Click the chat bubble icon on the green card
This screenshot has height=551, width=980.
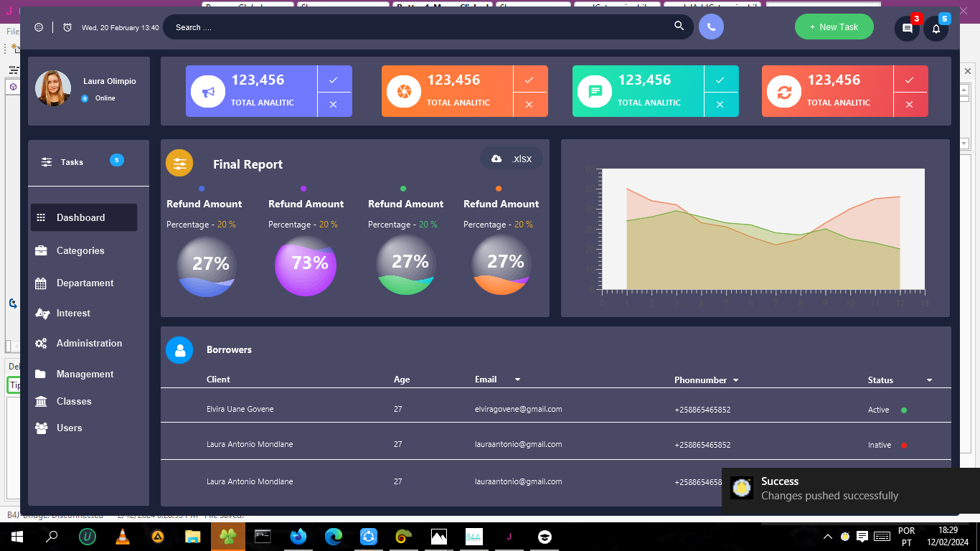coord(595,91)
